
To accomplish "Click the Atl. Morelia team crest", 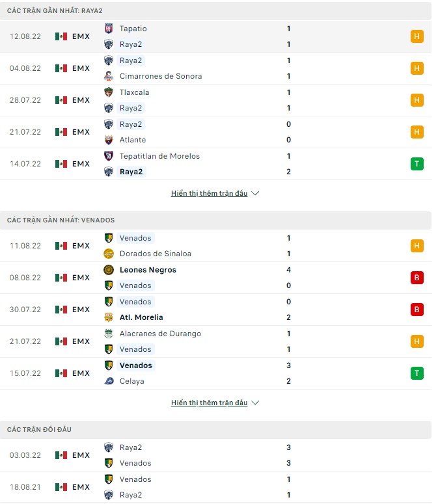I will 109,317.
